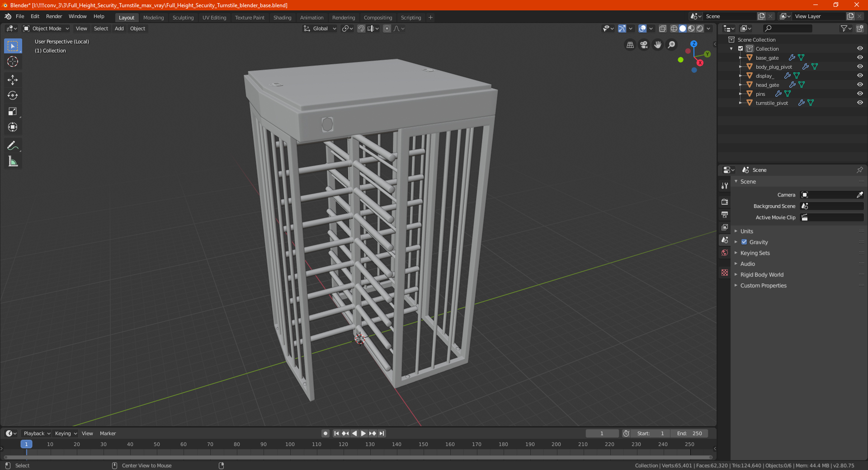The image size is (868, 470).
Task: Expand the head_gate tree item
Action: [740, 85]
